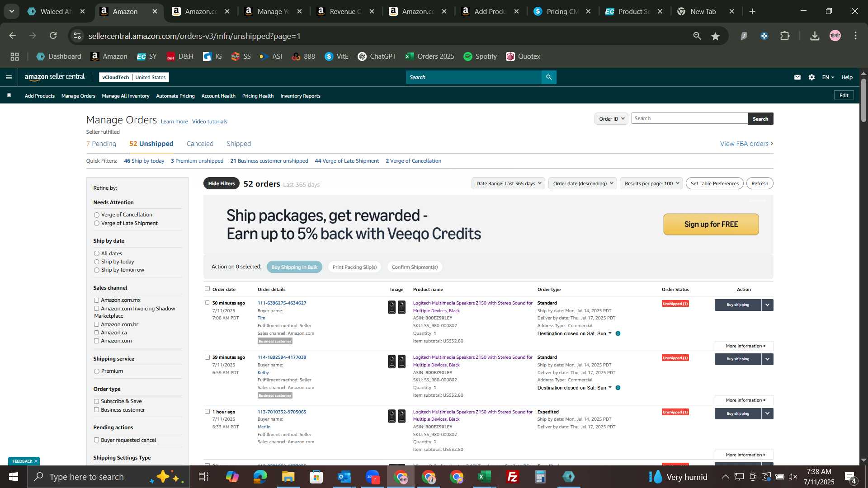Screen dimensions: 868x488
Task: Click Sign up for FREE button
Action: [x=711, y=225]
